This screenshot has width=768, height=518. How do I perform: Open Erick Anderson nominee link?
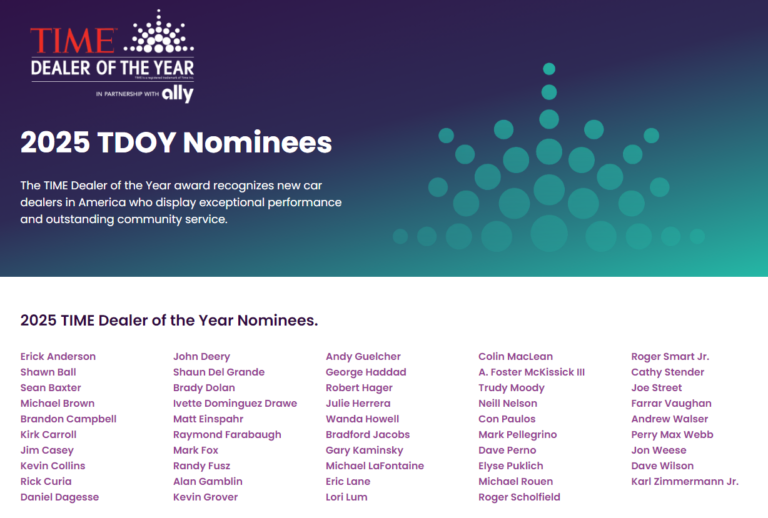(x=58, y=357)
